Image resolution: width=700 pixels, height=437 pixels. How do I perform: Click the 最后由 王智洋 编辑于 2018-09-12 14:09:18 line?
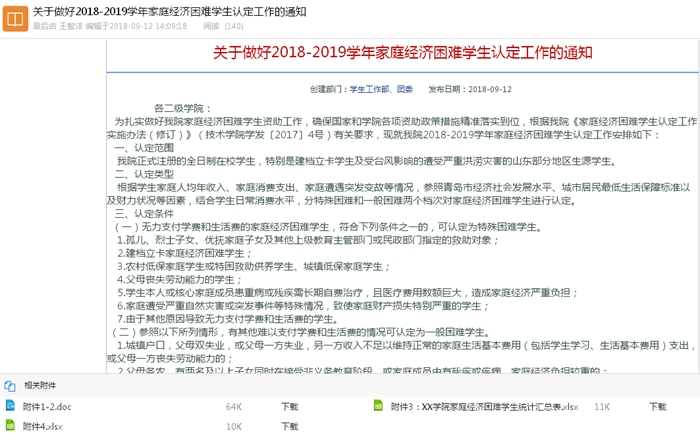[x=110, y=26]
